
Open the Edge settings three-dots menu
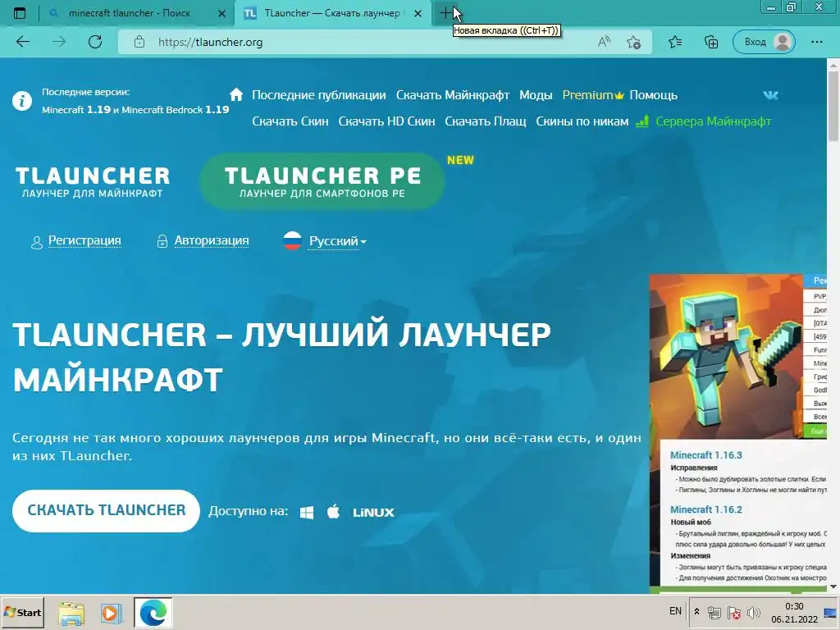point(817,42)
